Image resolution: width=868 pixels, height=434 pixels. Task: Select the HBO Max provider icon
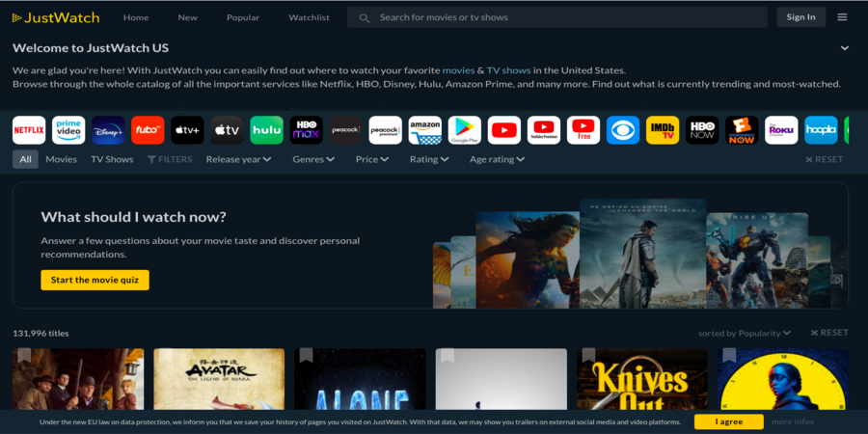point(306,130)
